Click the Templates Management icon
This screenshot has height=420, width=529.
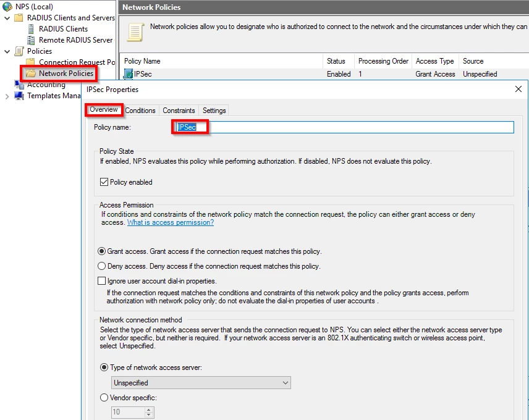19,96
